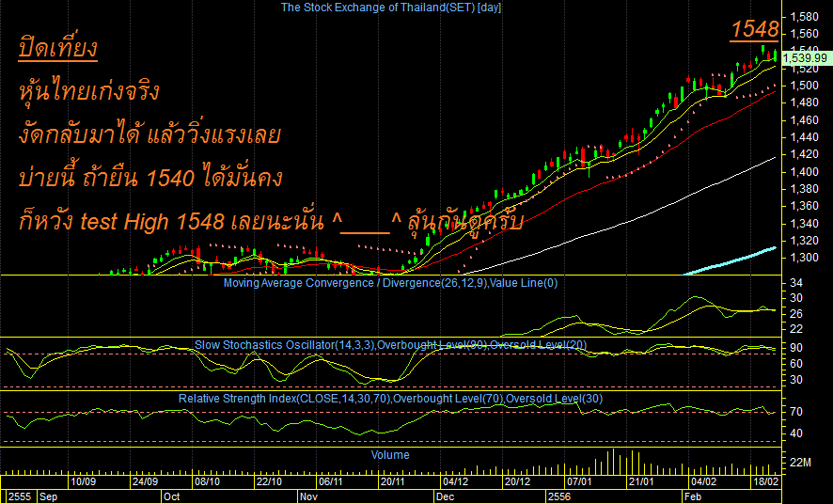Select the 22 value on MACD axis

[796, 329]
